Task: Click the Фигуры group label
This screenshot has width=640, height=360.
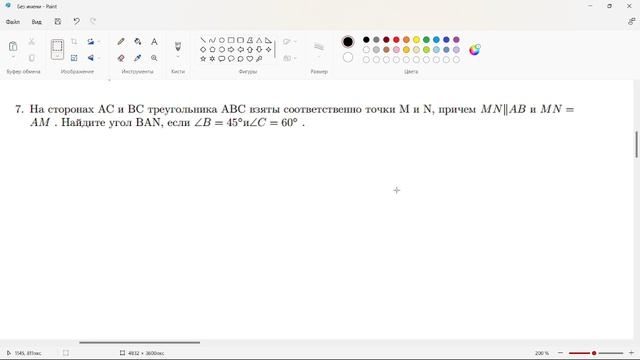Action: tap(247, 71)
